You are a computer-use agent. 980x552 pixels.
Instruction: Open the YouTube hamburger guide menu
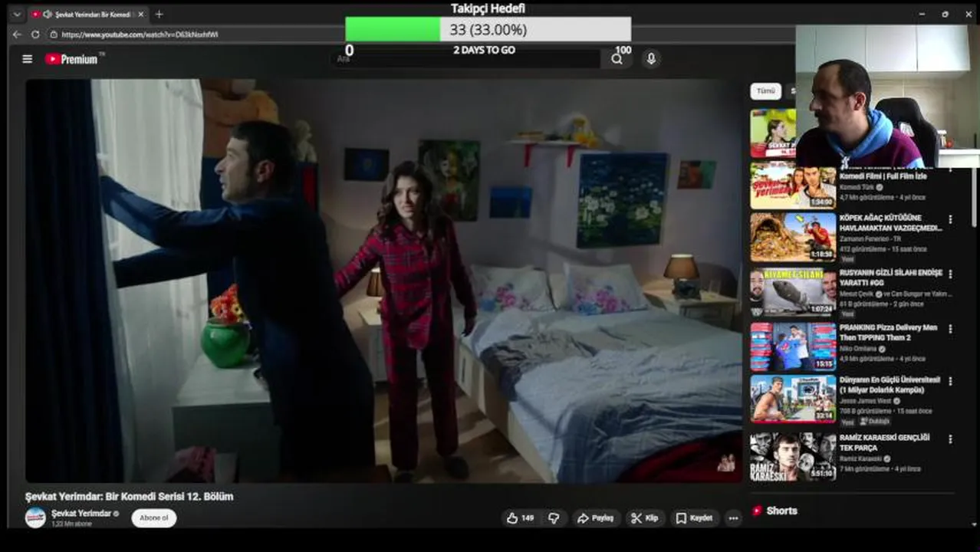[x=27, y=59]
